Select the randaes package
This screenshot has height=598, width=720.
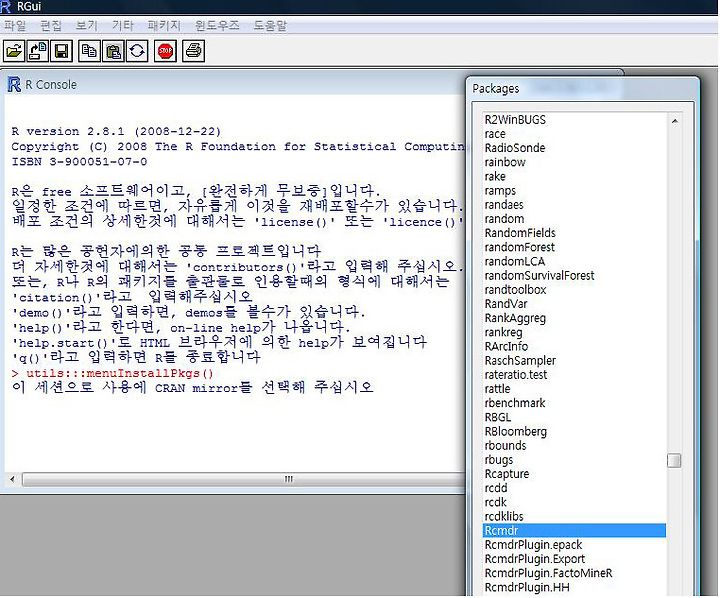(x=574, y=205)
